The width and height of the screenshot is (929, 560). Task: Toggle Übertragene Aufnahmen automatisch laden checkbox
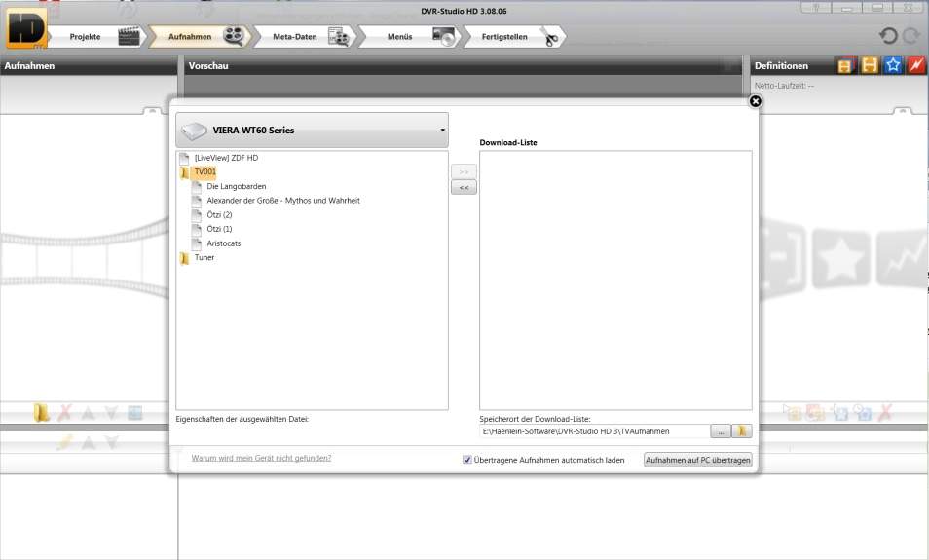(466, 460)
